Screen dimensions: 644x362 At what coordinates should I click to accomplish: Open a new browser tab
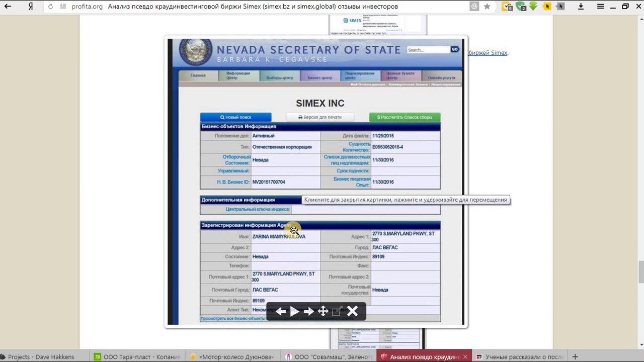(x=575, y=356)
